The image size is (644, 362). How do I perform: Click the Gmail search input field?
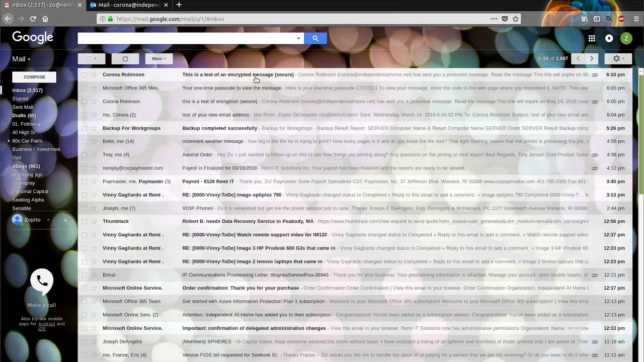tap(186, 38)
